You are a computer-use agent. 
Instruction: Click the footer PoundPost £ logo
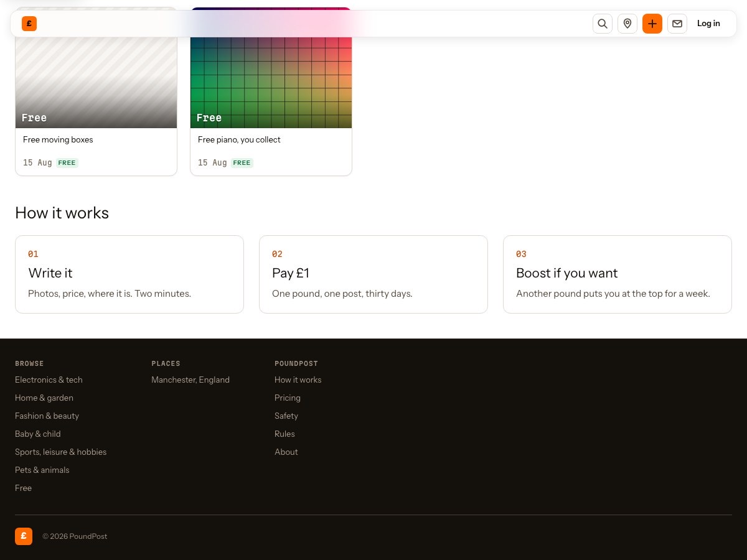pos(24,536)
